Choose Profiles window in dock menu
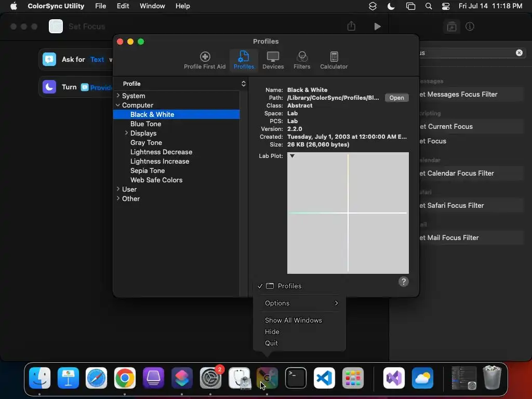 [x=299, y=286]
